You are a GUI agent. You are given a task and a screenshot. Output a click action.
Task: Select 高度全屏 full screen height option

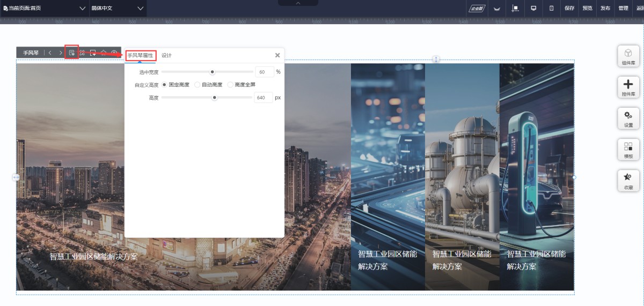[231, 85]
